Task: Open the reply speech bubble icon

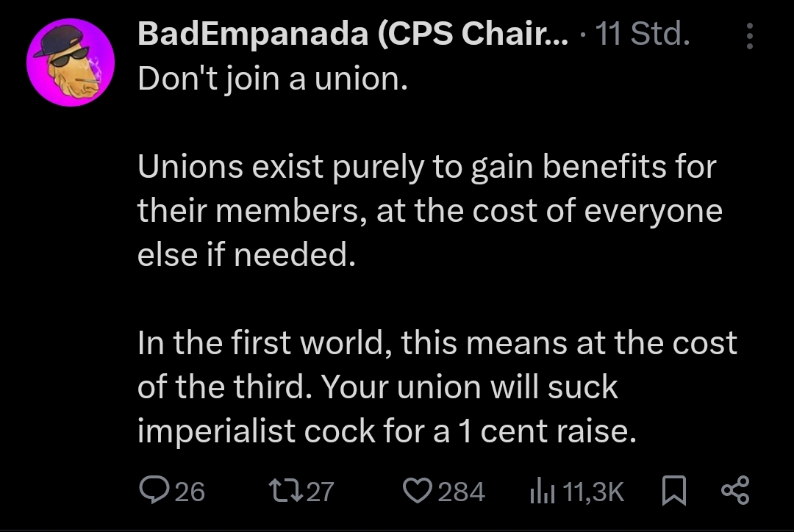Action: point(155,491)
